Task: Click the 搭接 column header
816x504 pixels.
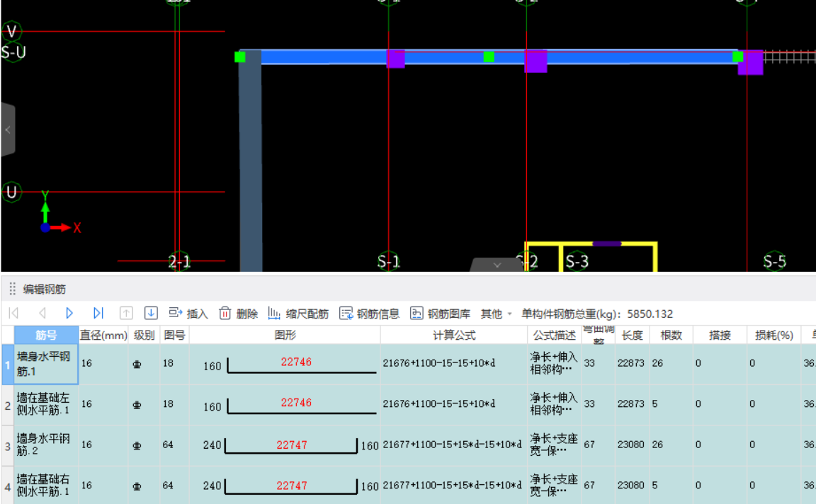Action: [x=720, y=336]
